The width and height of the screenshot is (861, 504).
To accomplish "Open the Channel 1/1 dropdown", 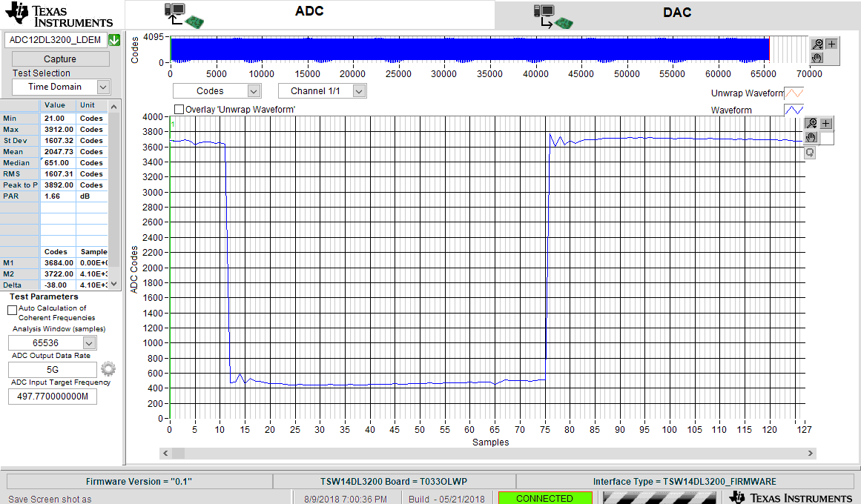I will tap(360, 91).
